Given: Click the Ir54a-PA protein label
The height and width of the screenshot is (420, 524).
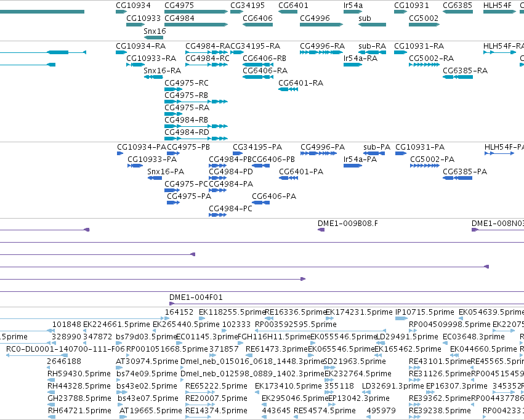Looking at the screenshot, I should tap(360, 160).
